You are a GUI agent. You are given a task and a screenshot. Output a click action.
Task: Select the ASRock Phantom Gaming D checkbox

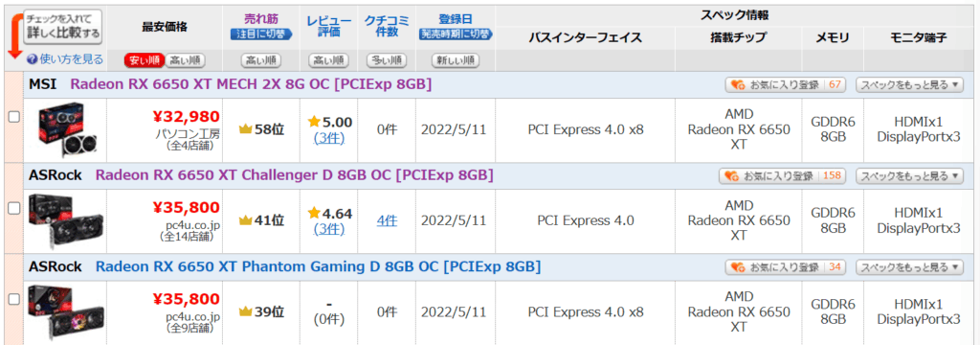pos(13,299)
